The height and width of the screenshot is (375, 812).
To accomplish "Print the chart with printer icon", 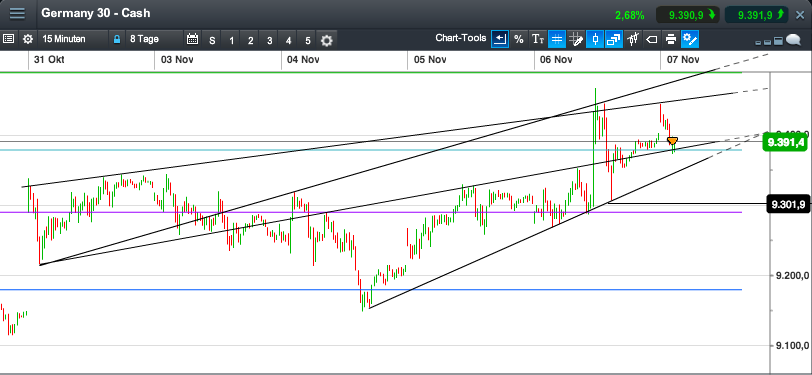I will (x=671, y=39).
